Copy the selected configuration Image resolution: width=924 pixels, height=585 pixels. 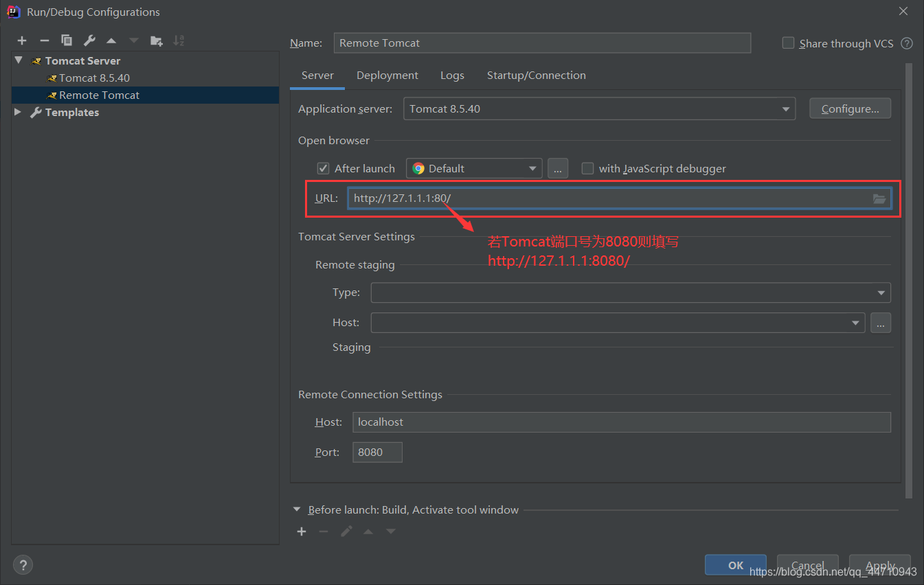(x=67, y=41)
